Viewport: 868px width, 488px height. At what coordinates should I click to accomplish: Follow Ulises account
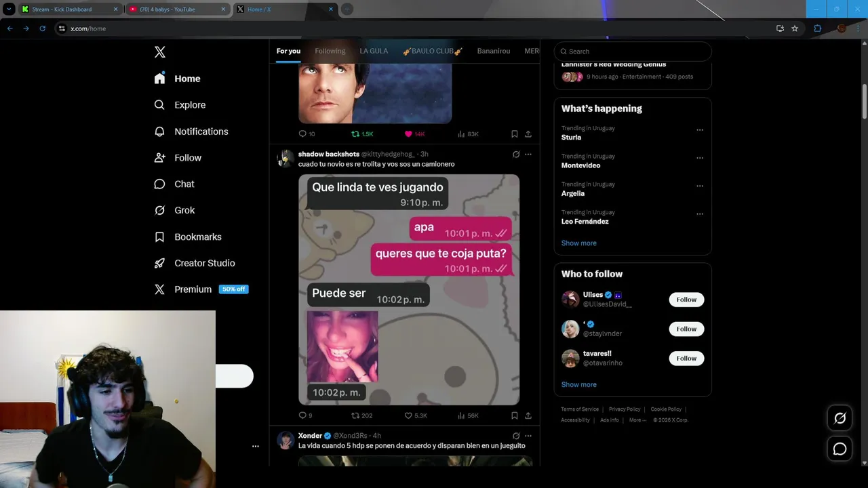click(686, 300)
